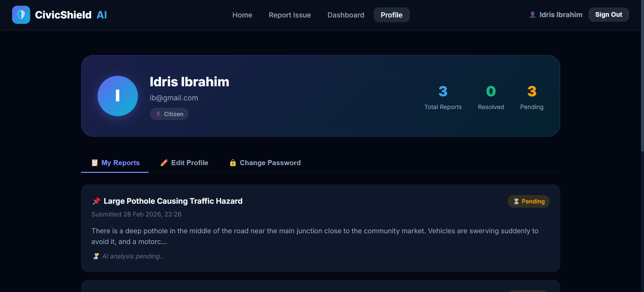Click the Pending status badge on the pothole report
The width and height of the screenshot is (644, 292).
click(529, 201)
